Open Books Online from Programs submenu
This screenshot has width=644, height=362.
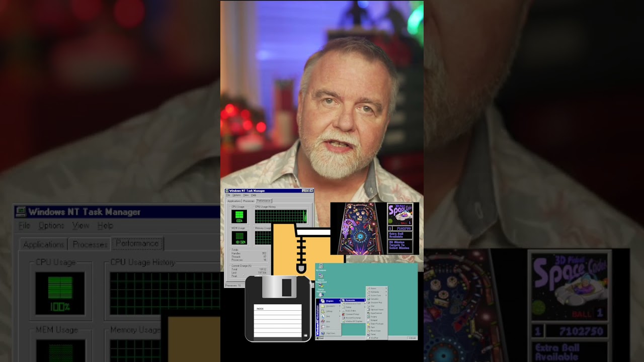point(354,311)
